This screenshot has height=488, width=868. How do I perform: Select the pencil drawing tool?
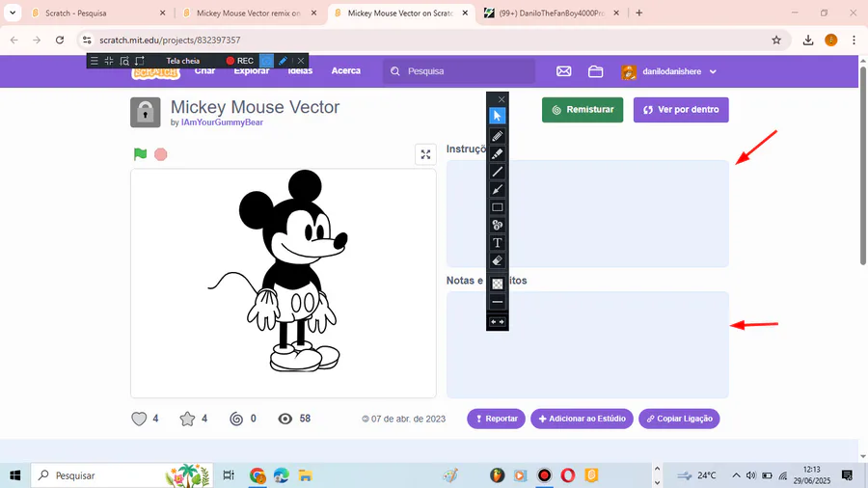coord(497,136)
